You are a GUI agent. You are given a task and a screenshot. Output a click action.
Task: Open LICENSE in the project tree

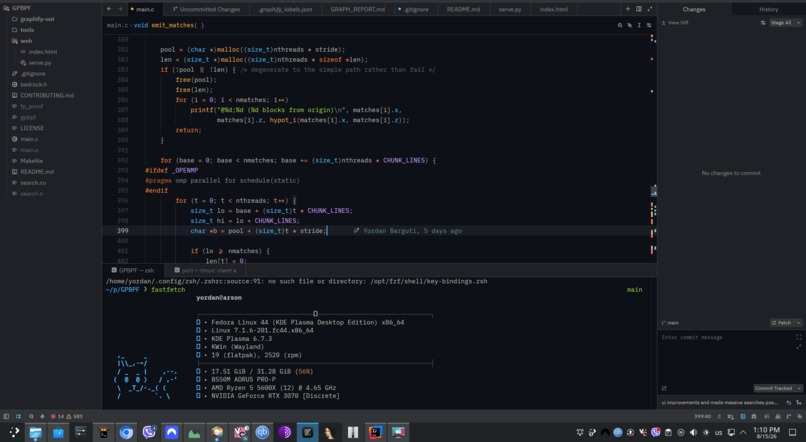click(x=32, y=128)
